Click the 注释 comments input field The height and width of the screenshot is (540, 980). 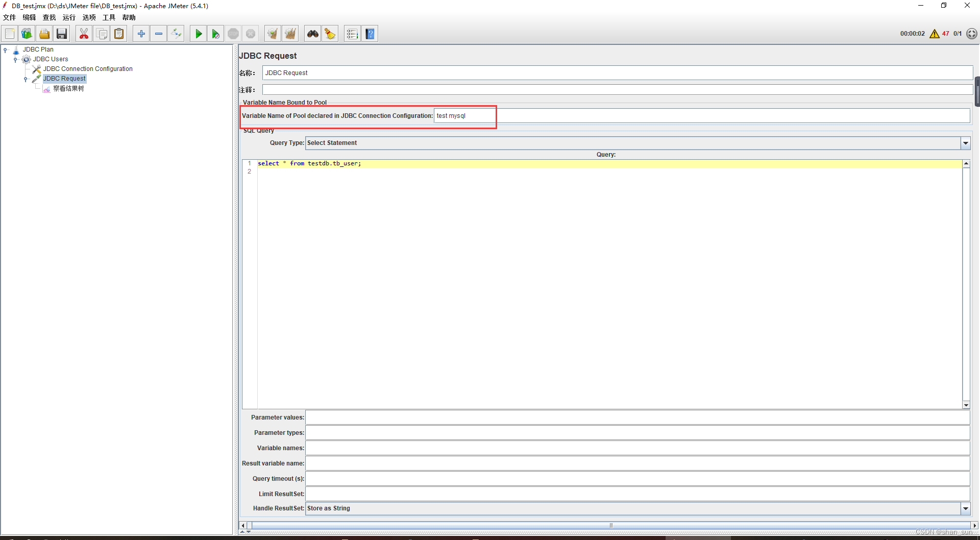[617, 90]
